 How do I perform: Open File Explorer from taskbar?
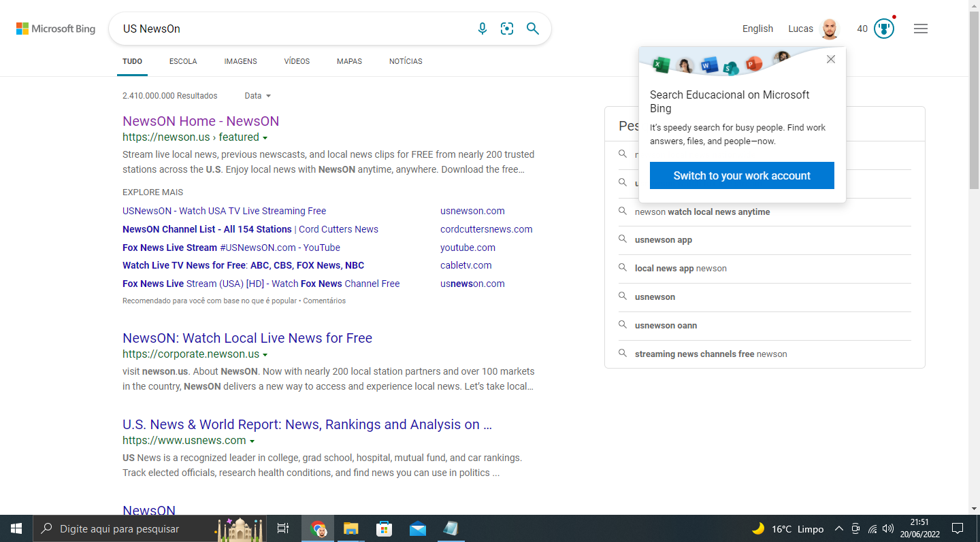350,528
